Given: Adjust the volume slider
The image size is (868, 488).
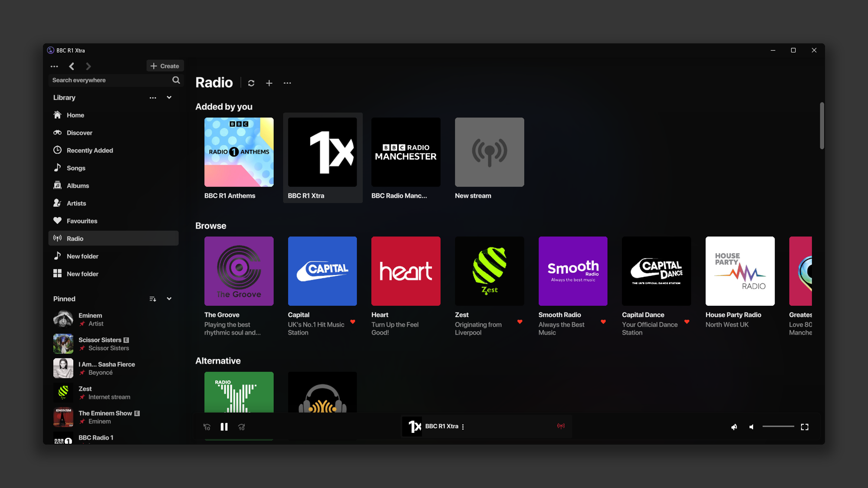Looking at the screenshot, I should [x=778, y=427].
